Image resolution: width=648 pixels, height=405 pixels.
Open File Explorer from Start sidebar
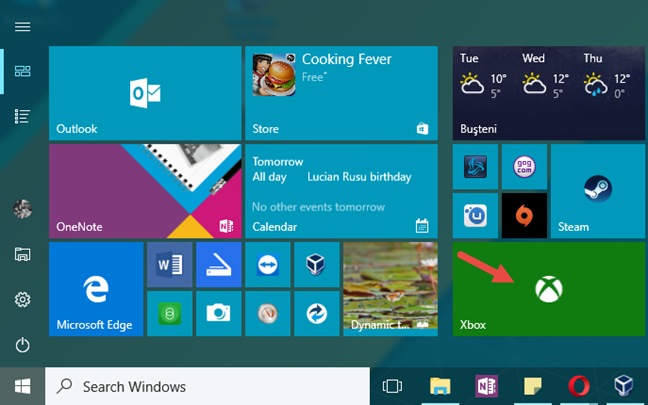pyautogui.click(x=22, y=254)
